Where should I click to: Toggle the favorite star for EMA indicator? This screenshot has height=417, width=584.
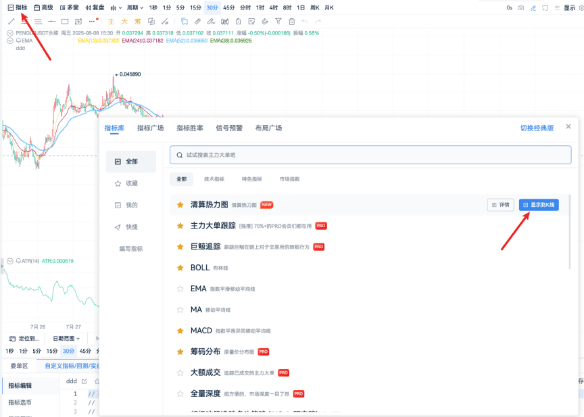pyautogui.click(x=180, y=289)
